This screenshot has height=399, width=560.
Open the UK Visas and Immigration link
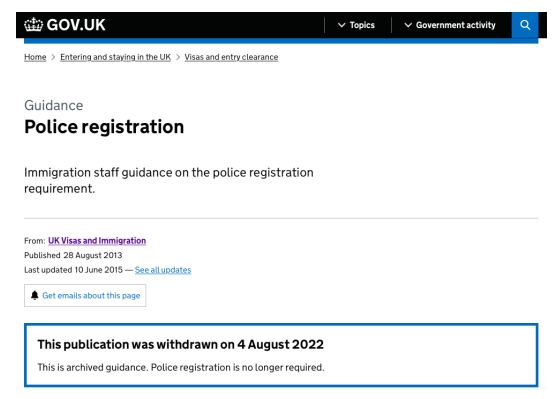97,241
